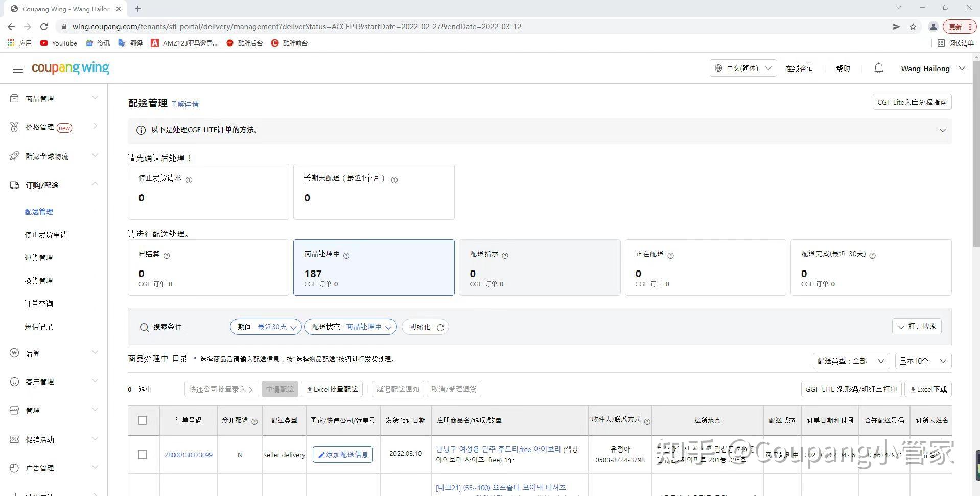Open Wang Hailong account dropdown
Viewport: 980px width, 496px height.
pos(933,69)
